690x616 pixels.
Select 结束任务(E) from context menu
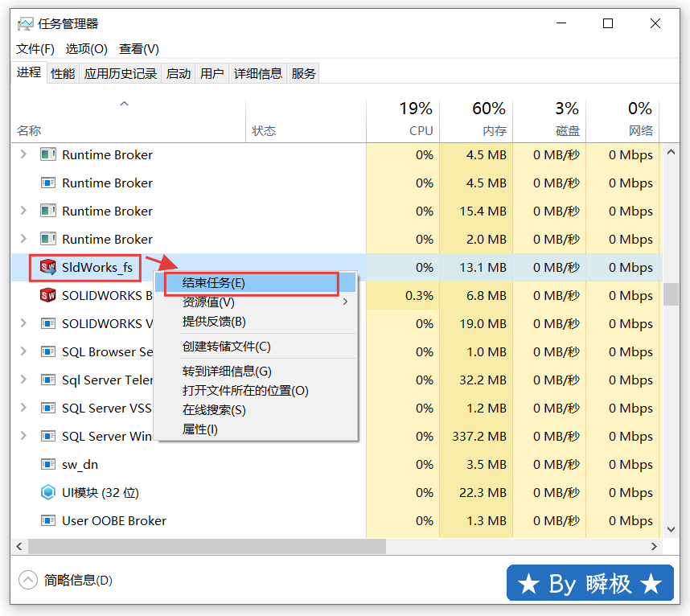pyautogui.click(x=214, y=283)
